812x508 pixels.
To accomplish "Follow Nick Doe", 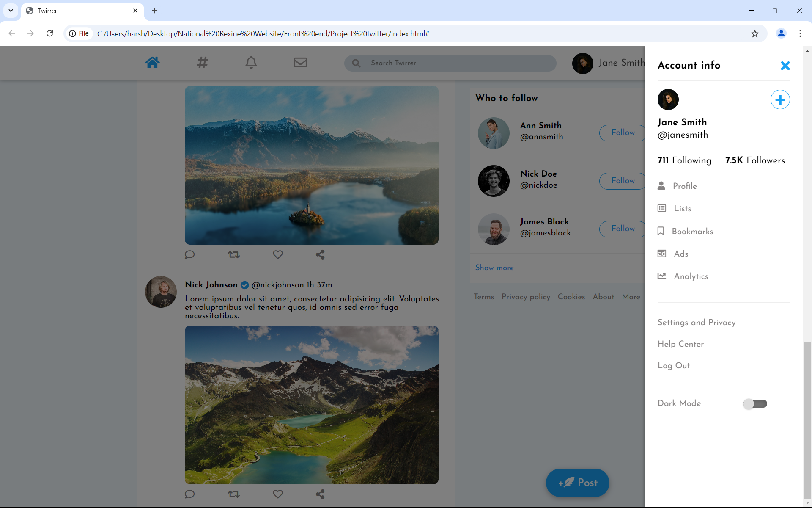I will pyautogui.click(x=623, y=181).
